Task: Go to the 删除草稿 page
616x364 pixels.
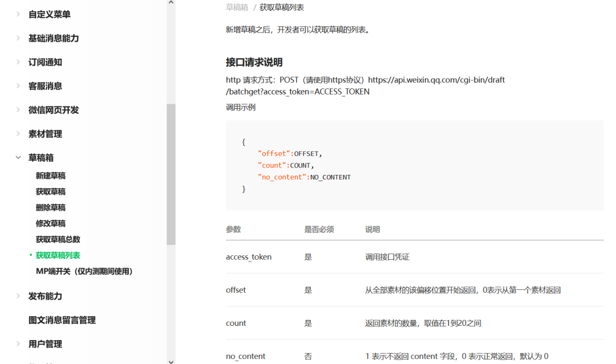Action: (x=51, y=207)
